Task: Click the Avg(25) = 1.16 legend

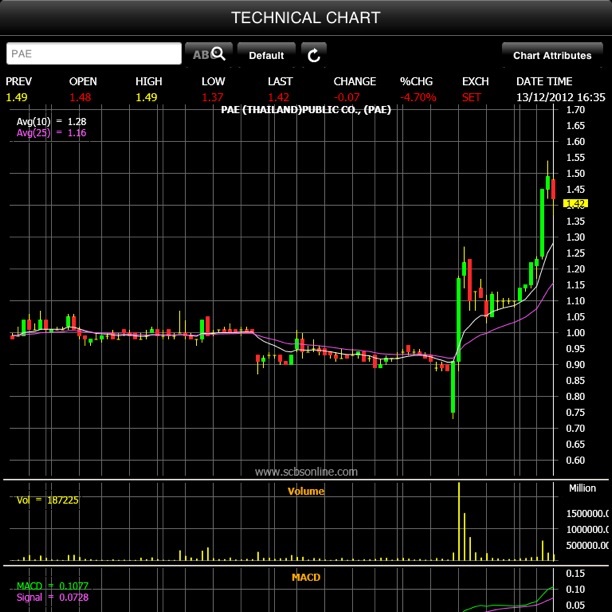Action: 51,133
